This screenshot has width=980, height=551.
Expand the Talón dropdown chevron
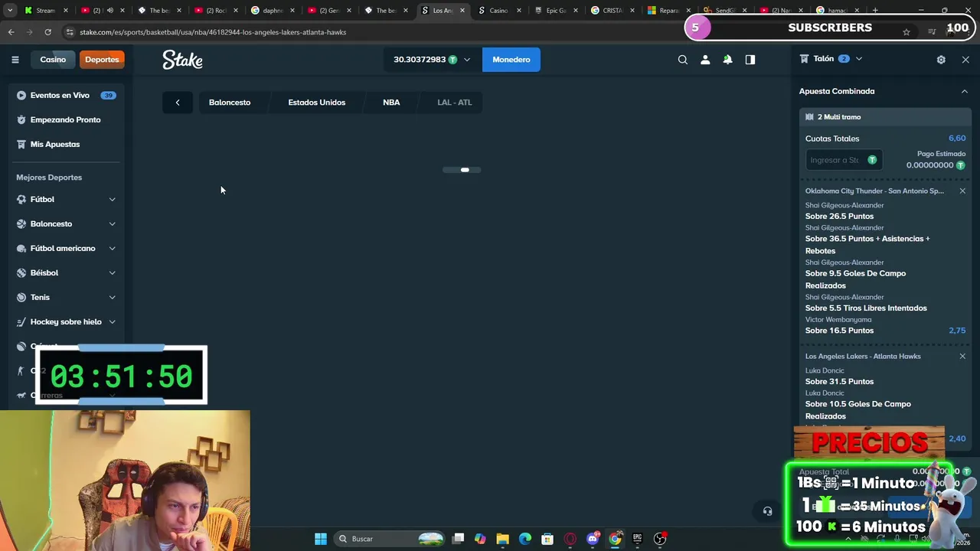click(x=859, y=59)
